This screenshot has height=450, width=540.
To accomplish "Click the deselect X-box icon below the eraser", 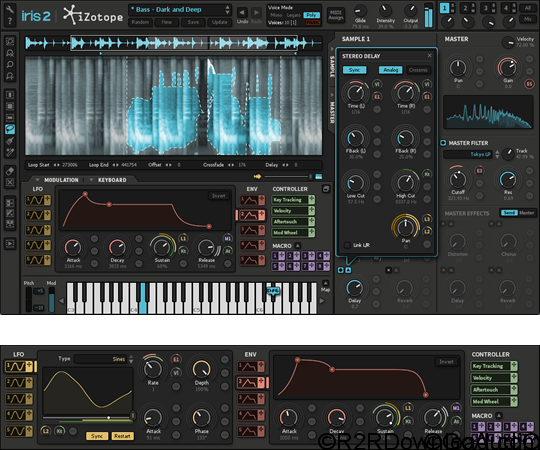I will 10,182.
